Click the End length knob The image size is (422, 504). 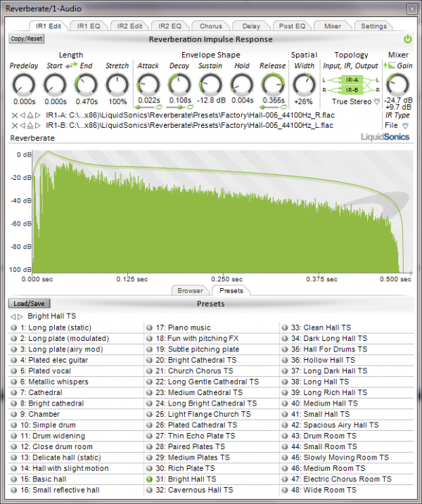tap(87, 85)
